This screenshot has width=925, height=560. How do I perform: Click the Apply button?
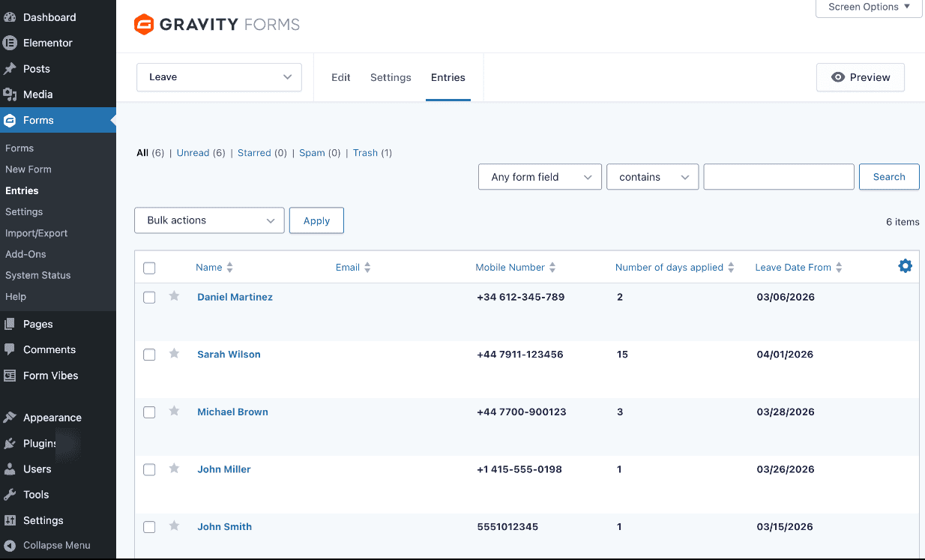click(x=316, y=220)
